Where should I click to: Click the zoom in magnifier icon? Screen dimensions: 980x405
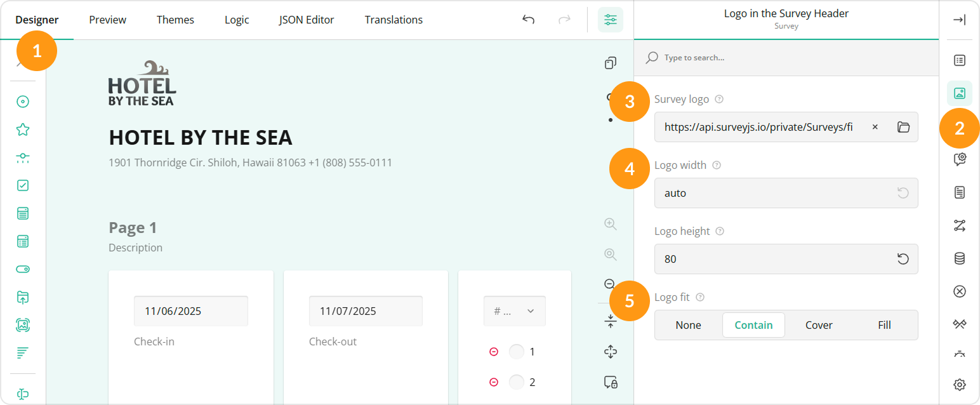pyautogui.click(x=610, y=223)
